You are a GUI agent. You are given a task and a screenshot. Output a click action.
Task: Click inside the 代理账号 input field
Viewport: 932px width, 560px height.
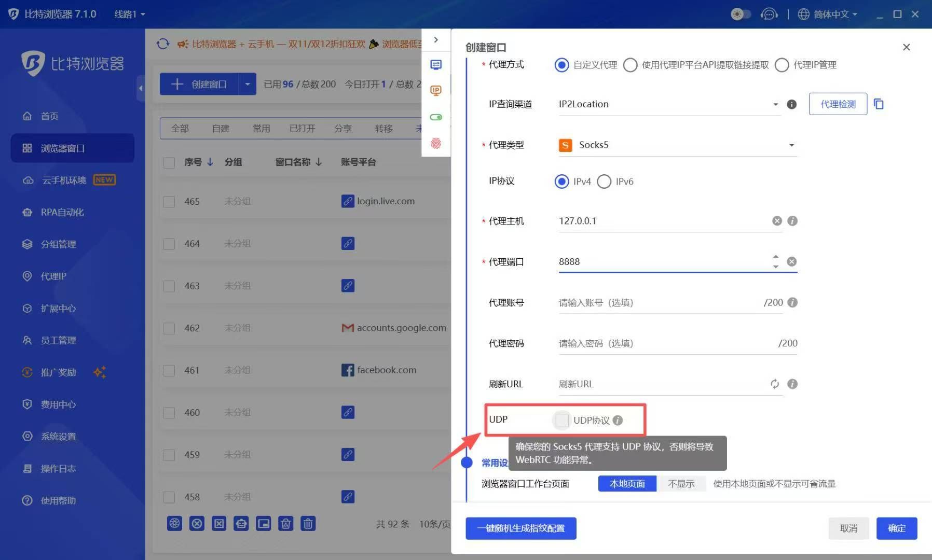click(x=649, y=302)
